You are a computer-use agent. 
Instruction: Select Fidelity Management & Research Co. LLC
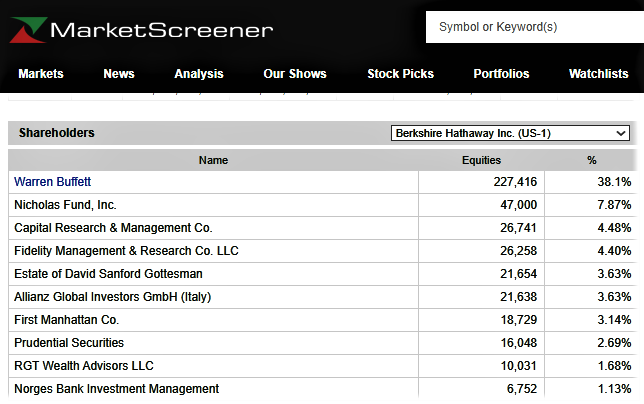click(126, 250)
